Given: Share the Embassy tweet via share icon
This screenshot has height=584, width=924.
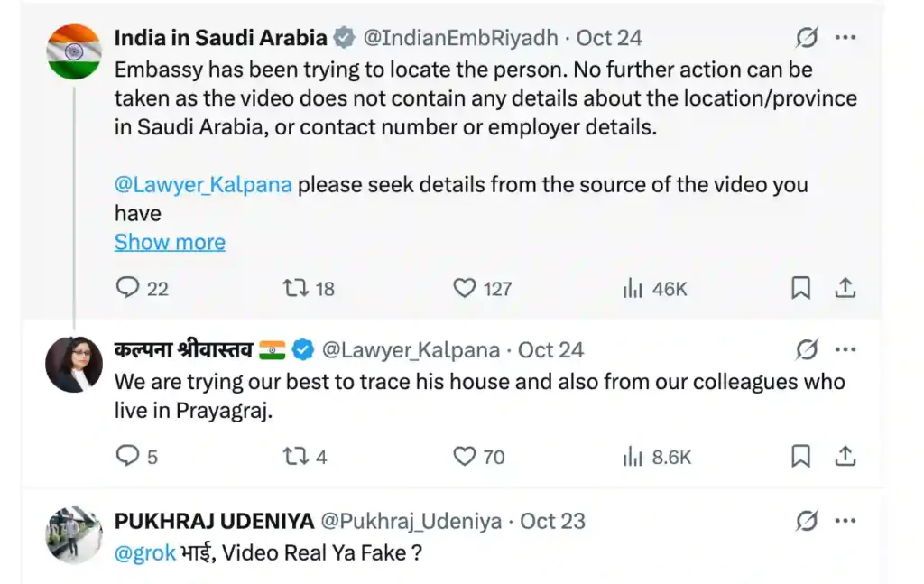Looking at the screenshot, I should click(x=845, y=288).
